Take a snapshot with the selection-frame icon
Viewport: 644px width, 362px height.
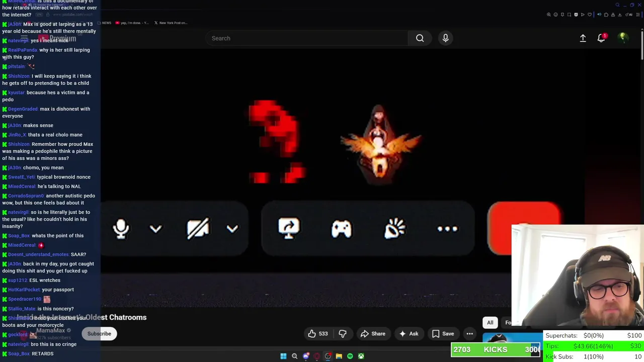point(569,15)
